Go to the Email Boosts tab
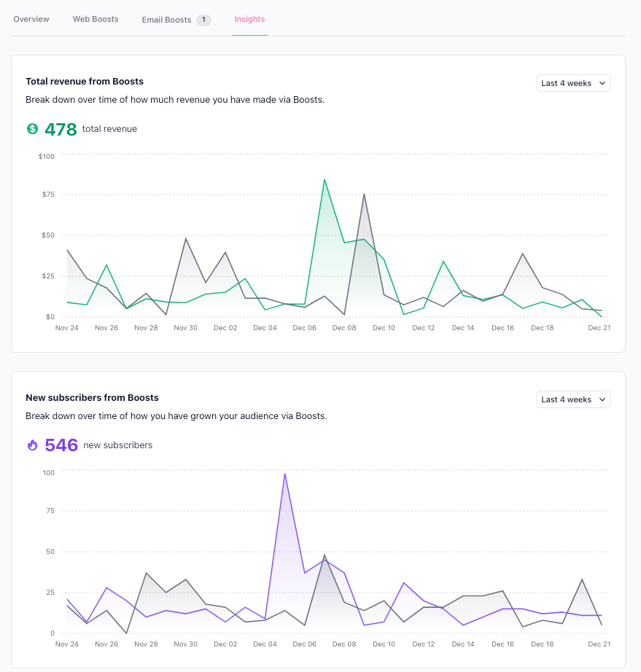This screenshot has width=641, height=672. (166, 20)
